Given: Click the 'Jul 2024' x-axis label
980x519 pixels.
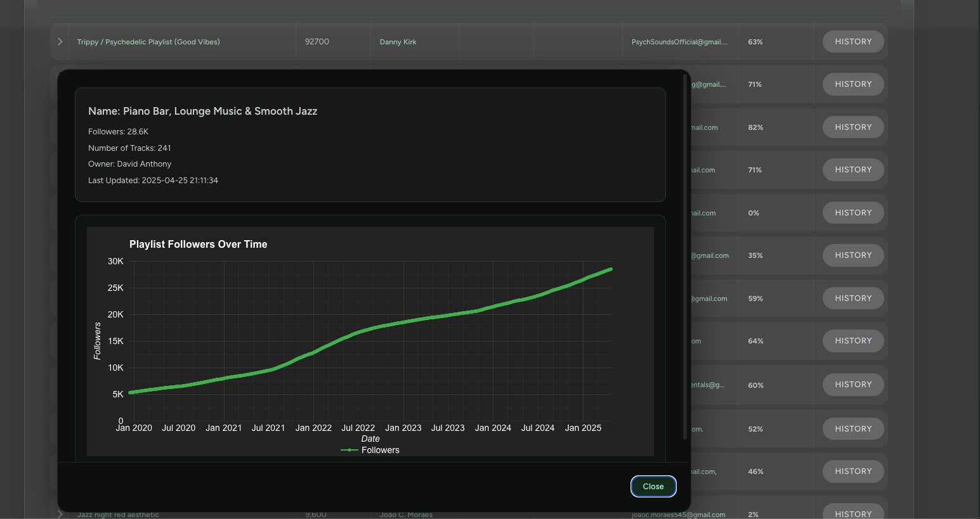Looking at the screenshot, I should point(538,428).
